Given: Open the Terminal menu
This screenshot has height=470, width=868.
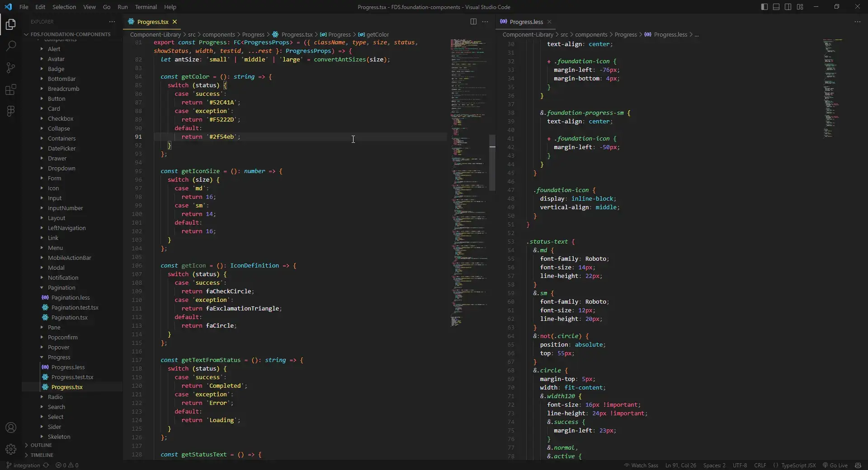Looking at the screenshot, I should [146, 7].
